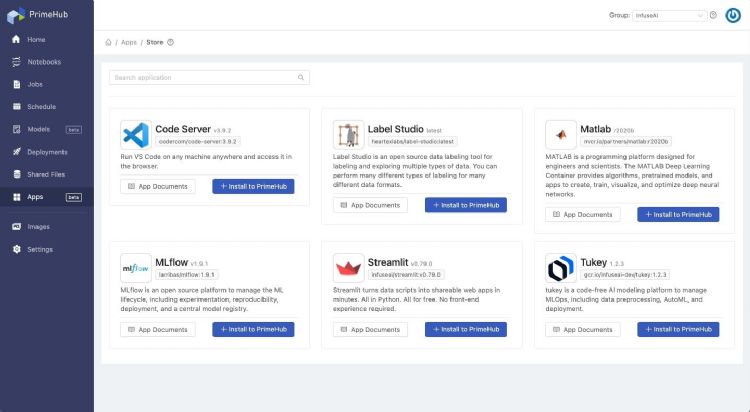Click the Streamlit crown logo
Image resolution: width=750 pixels, height=412 pixels.
coord(347,268)
